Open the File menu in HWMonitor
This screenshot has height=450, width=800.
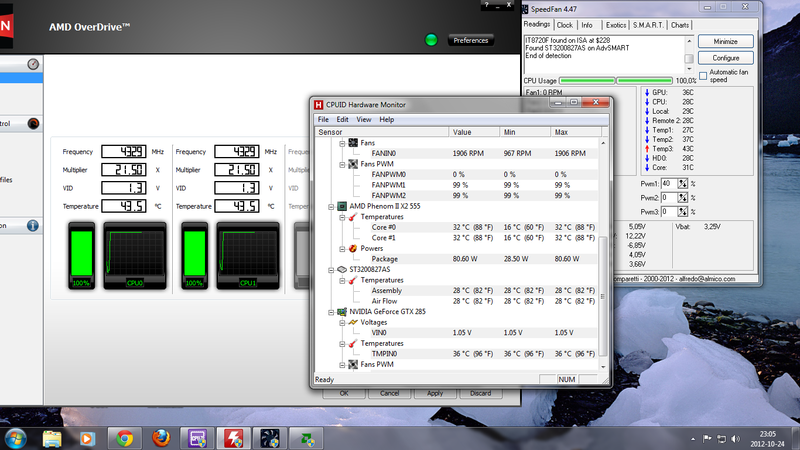tap(323, 119)
